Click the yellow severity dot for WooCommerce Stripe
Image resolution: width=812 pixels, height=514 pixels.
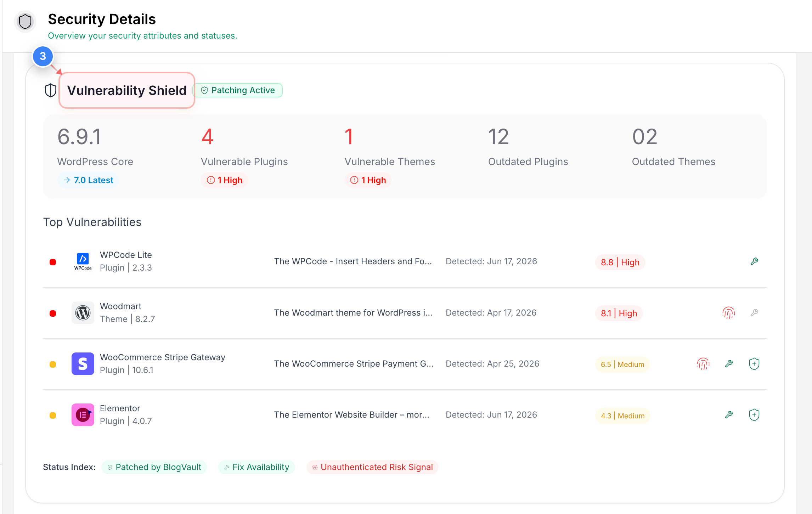53,365
